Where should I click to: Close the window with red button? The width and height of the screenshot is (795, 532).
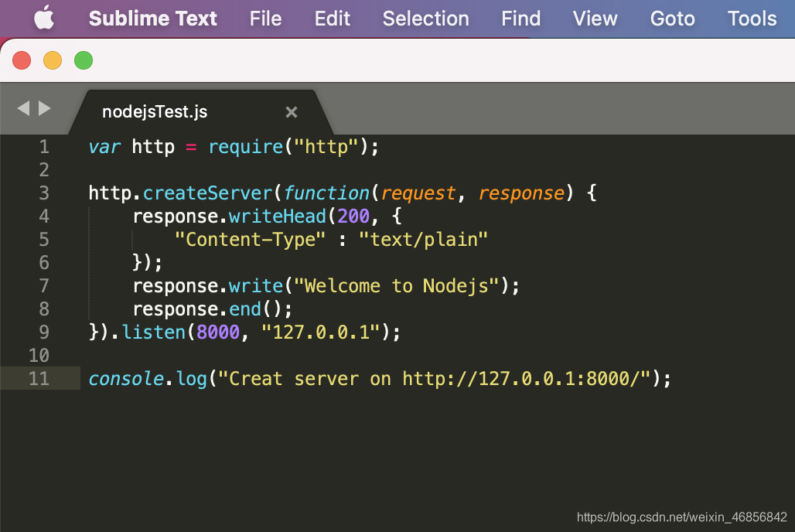(22, 60)
